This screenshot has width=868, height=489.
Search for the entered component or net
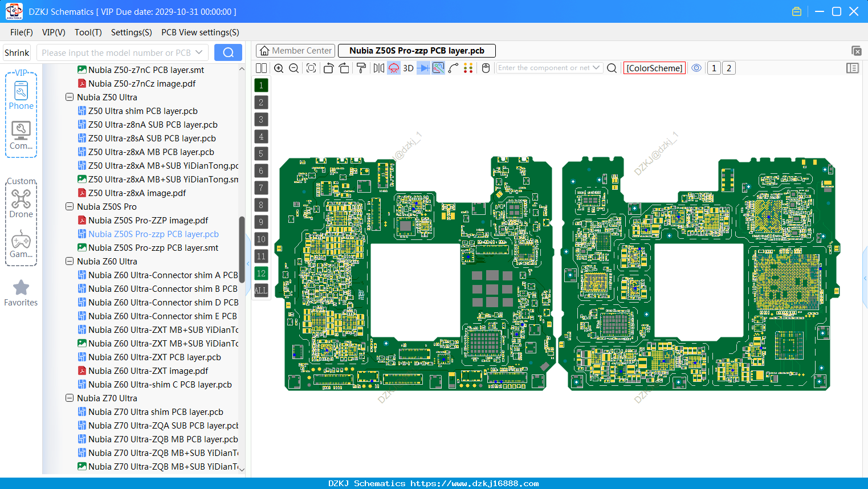[x=612, y=68]
